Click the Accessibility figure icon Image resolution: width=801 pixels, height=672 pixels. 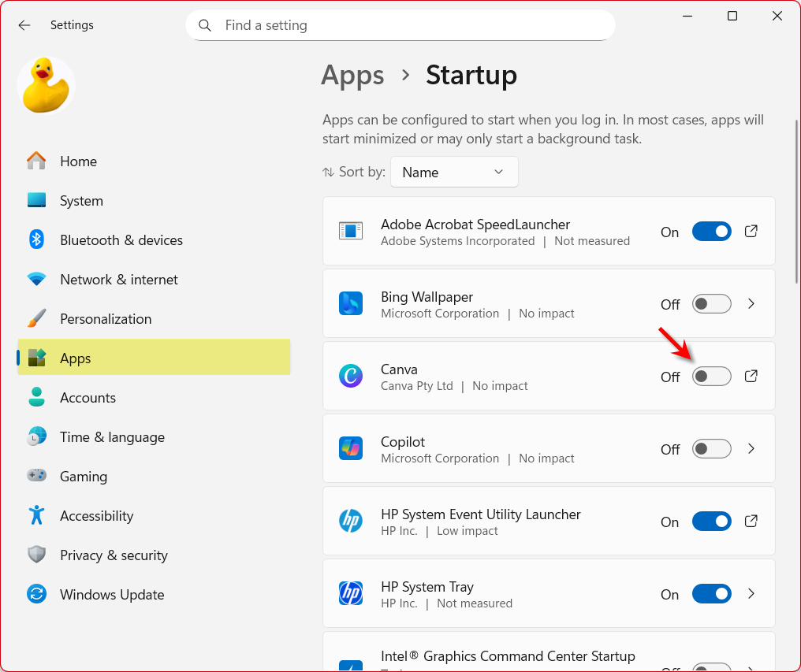(x=36, y=515)
